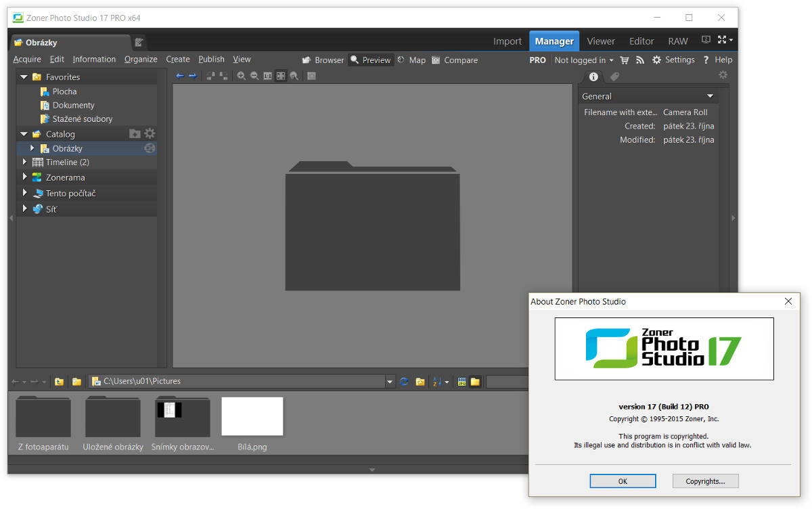The height and width of the screenshot is (509, 812).
Task: Open the side panel gear settings
Action: point(723,75)
